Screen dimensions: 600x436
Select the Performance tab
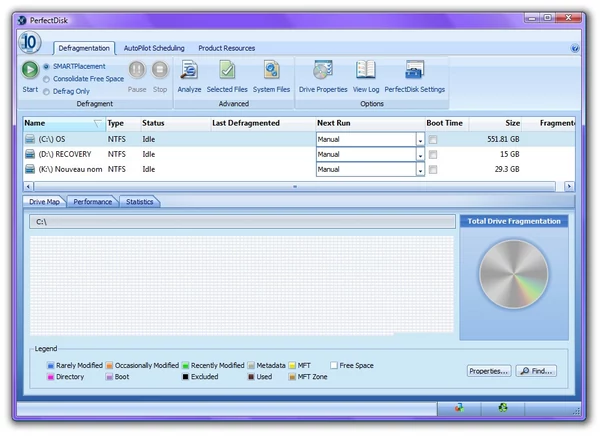pyautogui.click(x=93, y=202)
